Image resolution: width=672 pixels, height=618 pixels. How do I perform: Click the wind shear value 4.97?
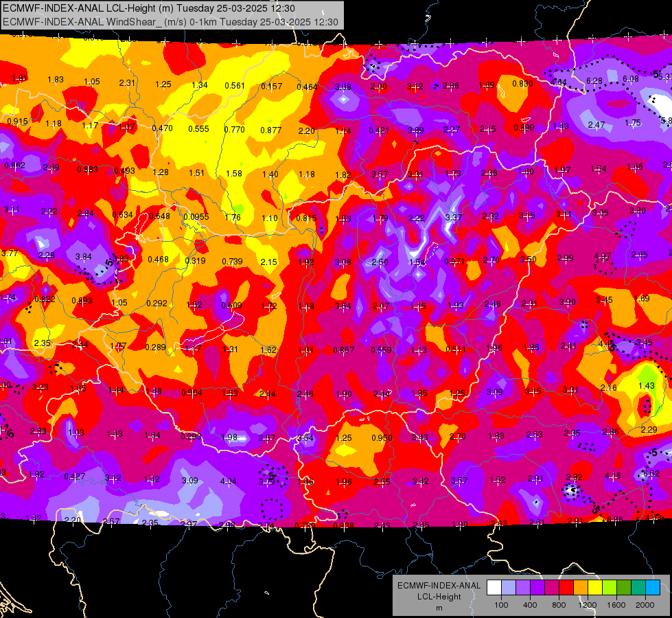click(603, 256)
